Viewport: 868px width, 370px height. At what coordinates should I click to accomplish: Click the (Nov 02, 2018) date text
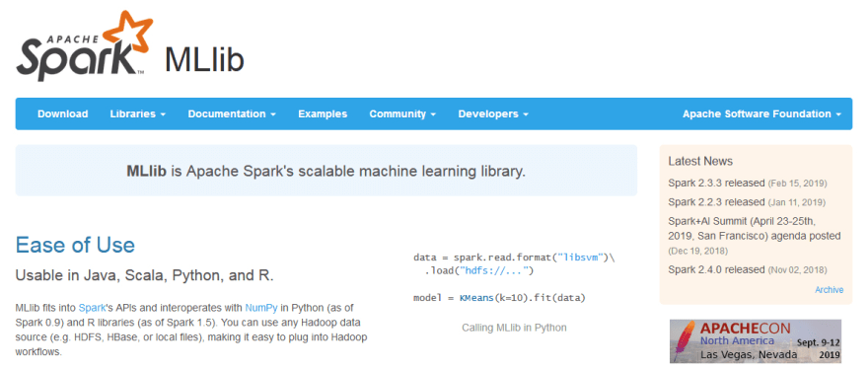(x=797, y=270)
